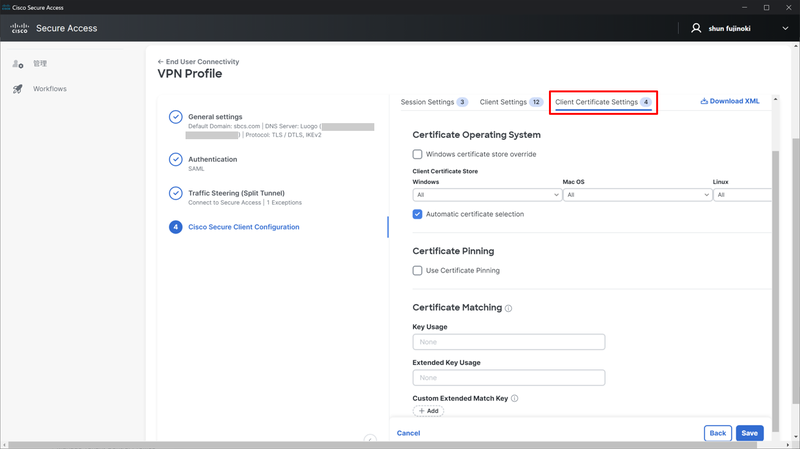Return via End User Connectivity link

click(x=202, y=62)
